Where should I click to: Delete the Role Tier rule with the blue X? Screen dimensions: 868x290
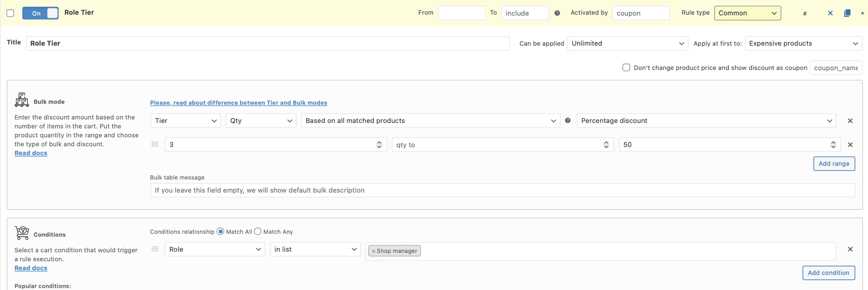pyautogui.click(x=830, y=13)
